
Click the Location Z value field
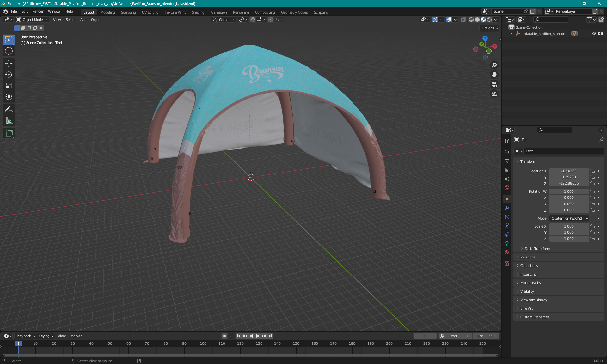pos(569,183)
